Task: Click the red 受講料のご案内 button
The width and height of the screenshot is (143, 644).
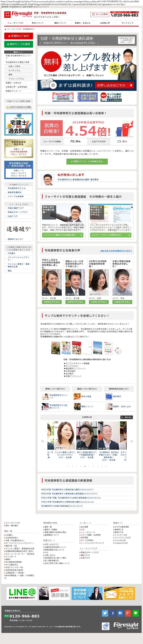Action: (x=19, y=36)
